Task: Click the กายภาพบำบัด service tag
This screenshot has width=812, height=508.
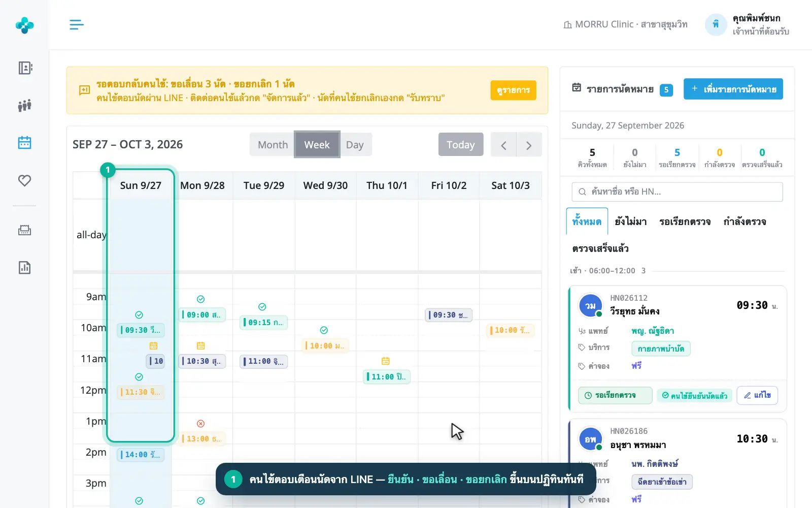Action: pos(661,348)
